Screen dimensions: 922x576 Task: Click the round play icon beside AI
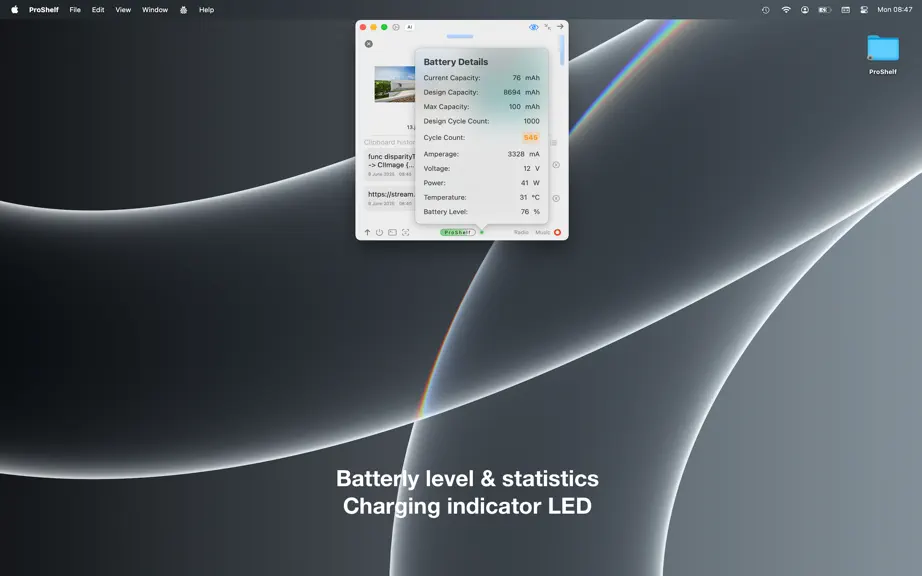(396, 27)
